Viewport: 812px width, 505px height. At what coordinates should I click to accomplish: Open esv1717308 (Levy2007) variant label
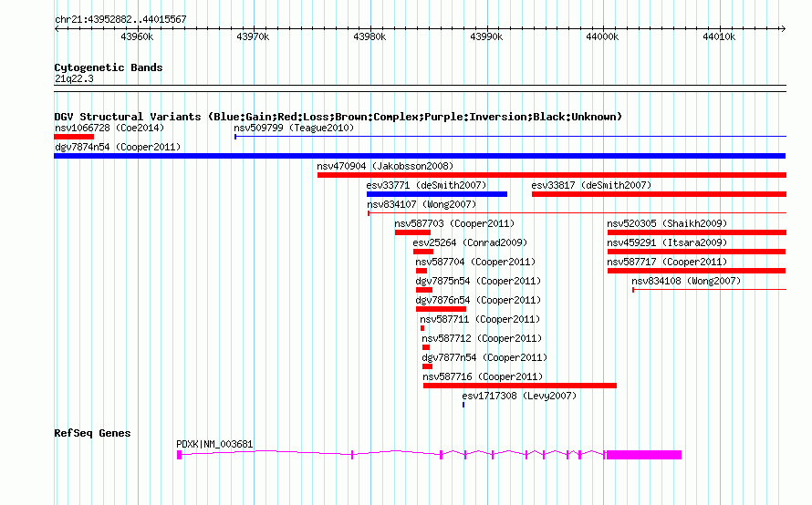(519, 396)
